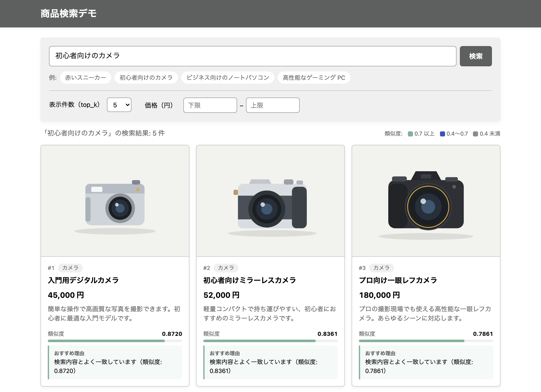
Task: Click the 0.8361 similarity score value
Action: point(328,334)
